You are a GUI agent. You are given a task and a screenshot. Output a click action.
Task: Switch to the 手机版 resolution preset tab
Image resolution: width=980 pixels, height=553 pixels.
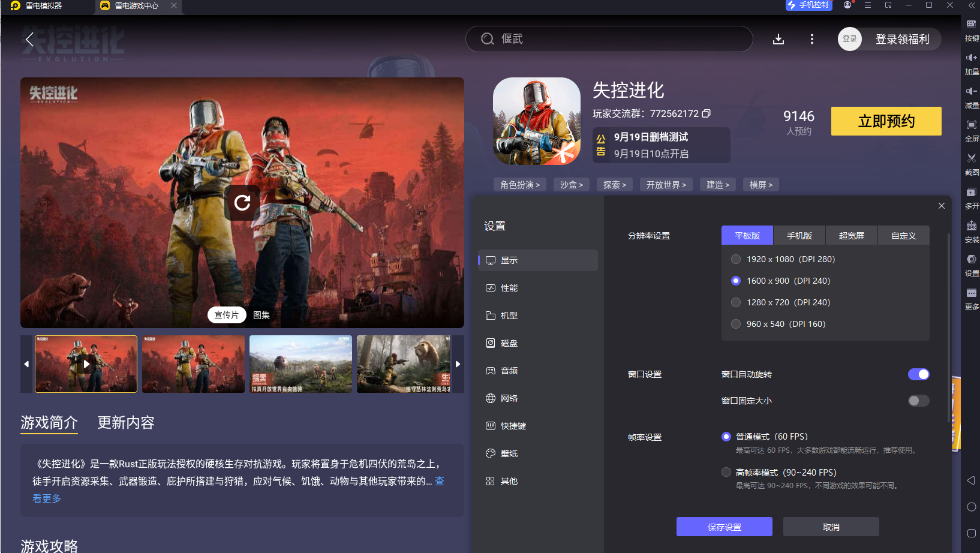[799, 235]
